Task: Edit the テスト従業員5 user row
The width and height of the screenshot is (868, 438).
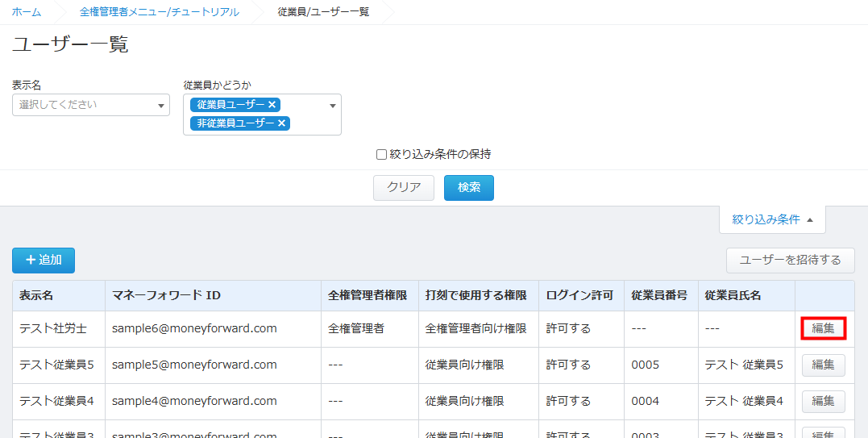Action: pos(823,365)
